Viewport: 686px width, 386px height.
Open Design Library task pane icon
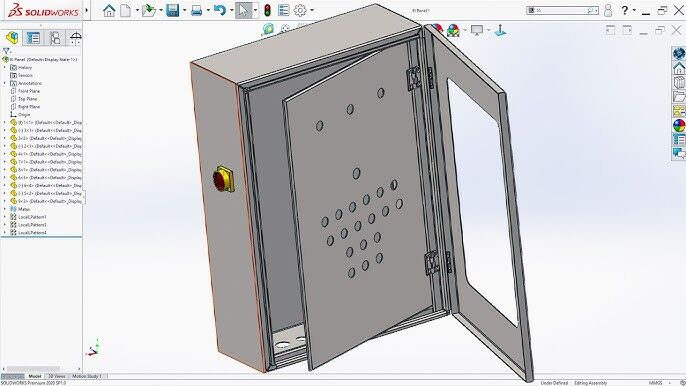[679, 82]
